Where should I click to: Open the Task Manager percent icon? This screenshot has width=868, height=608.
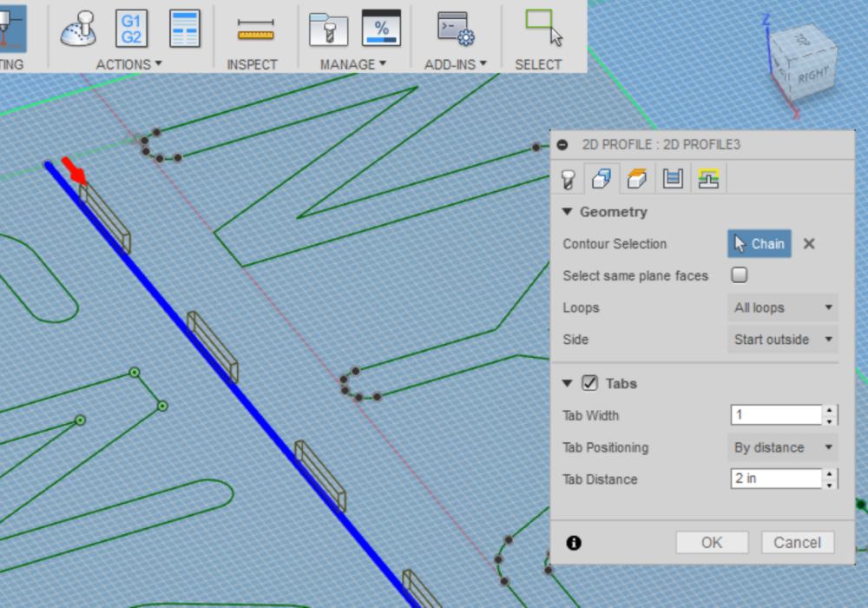381,28
